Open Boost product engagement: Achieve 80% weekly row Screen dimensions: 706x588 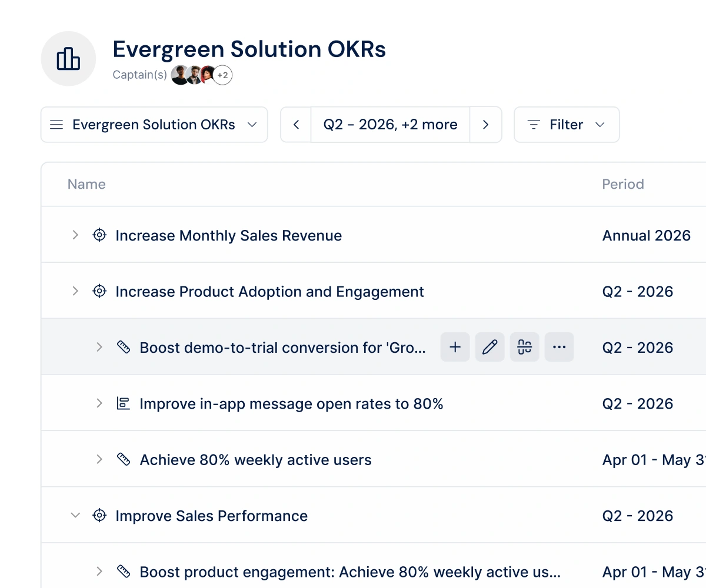350,572
